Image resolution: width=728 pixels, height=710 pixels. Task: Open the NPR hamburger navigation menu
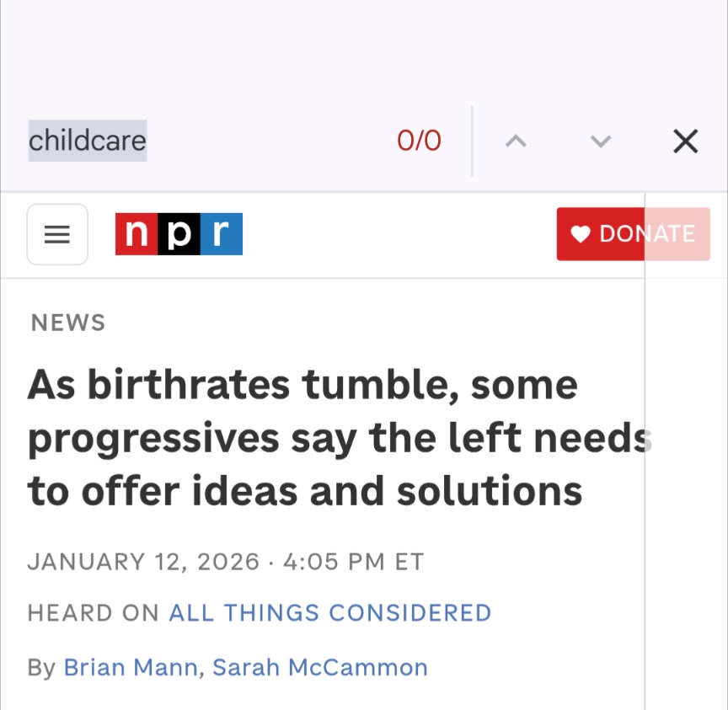point(57,234)
